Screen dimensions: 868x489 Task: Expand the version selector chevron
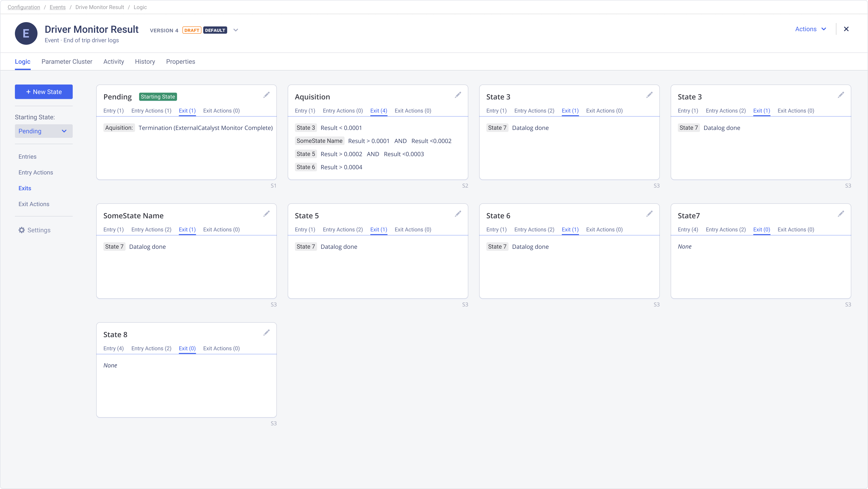[x=236, y=30]
